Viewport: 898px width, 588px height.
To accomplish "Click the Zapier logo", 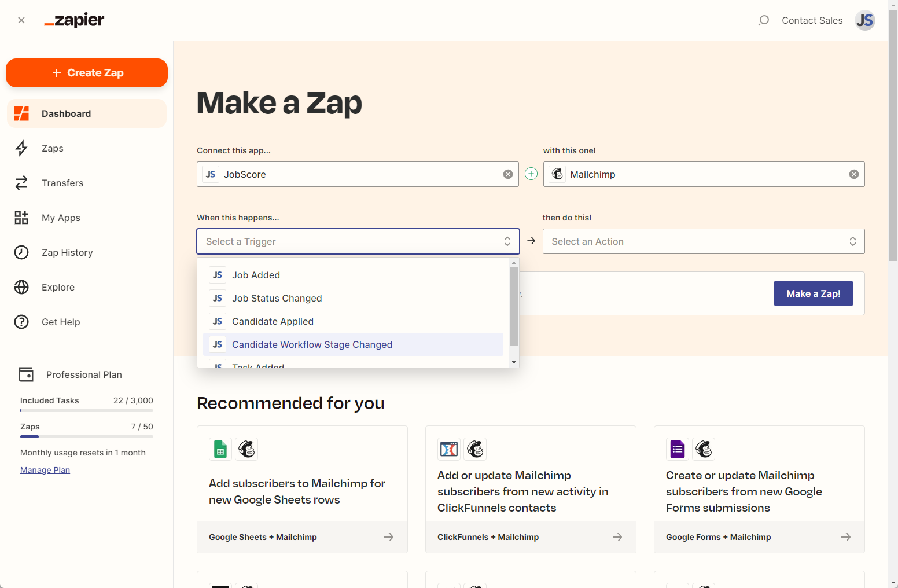I will (x=74, y=20).
